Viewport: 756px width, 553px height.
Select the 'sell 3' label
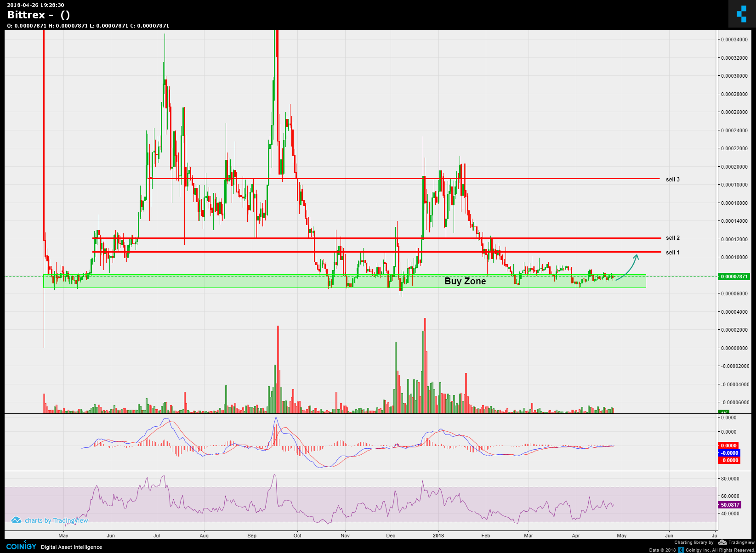click(672, 180)
